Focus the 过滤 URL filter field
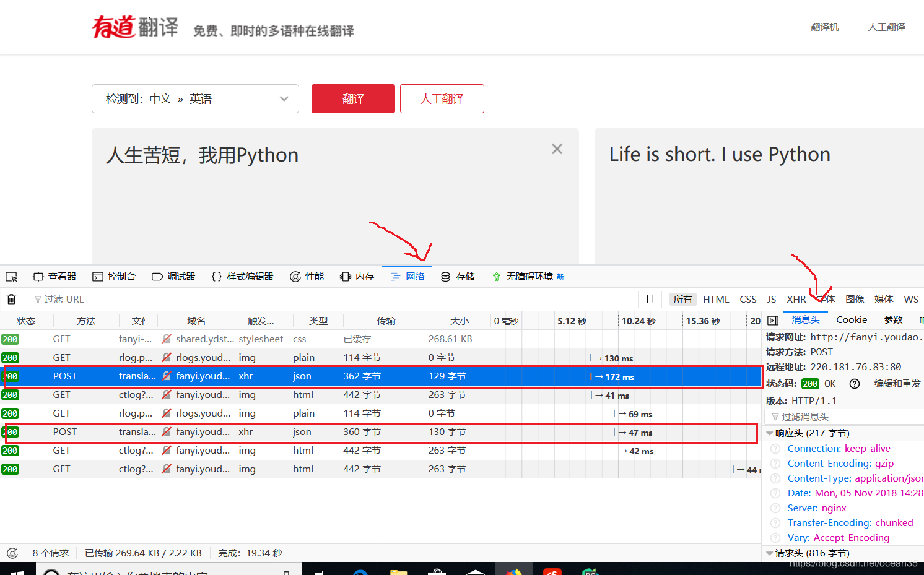 point(334,300)
